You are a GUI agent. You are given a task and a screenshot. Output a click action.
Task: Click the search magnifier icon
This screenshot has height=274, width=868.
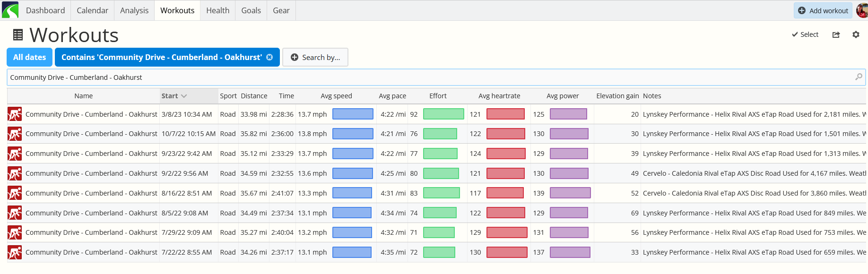point(859,77)
